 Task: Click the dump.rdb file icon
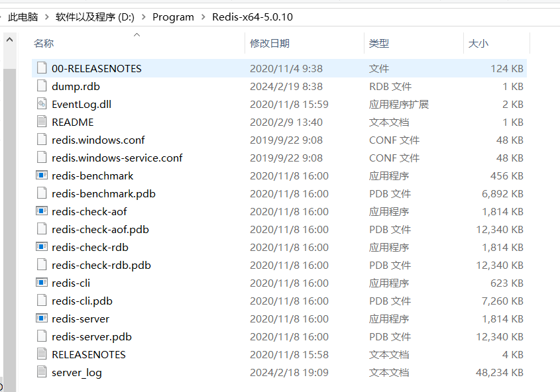point(42,85)
